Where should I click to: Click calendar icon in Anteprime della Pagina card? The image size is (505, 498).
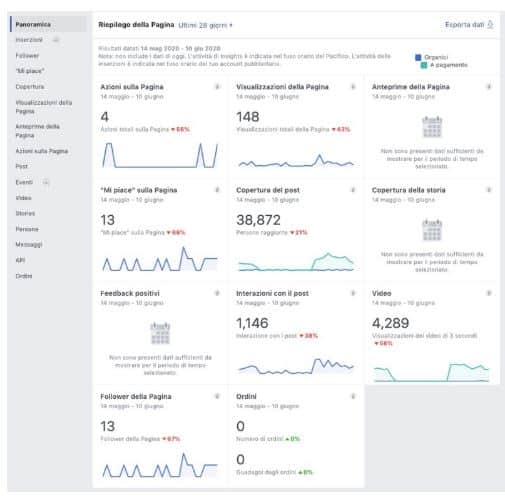pos(432,127)
